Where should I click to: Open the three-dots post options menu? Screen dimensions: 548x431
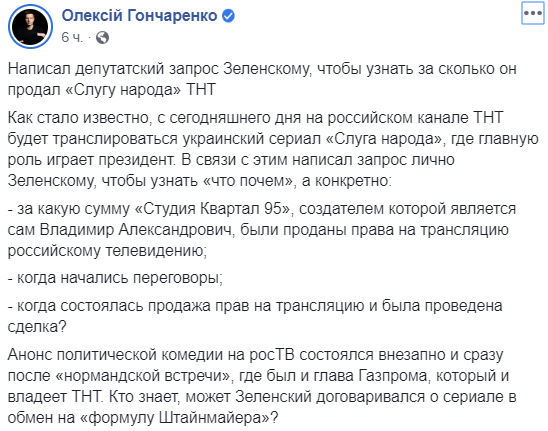[533, 14]
